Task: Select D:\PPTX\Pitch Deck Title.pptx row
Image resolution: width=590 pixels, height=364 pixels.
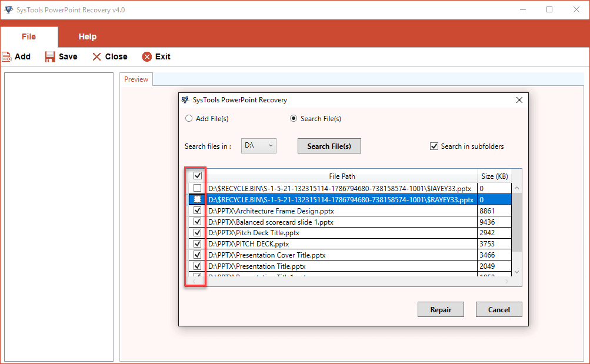Action: [342, 233]
